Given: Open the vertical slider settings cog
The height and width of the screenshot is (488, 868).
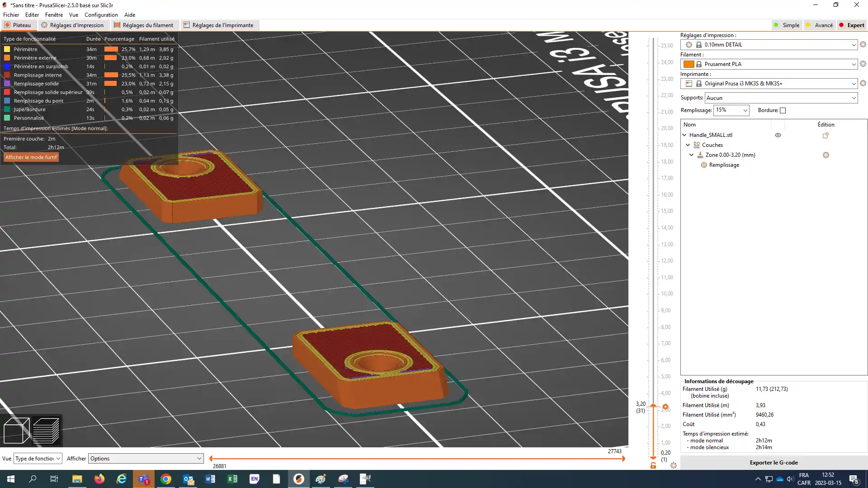Looking at the screenshot, I should (674, 465).
